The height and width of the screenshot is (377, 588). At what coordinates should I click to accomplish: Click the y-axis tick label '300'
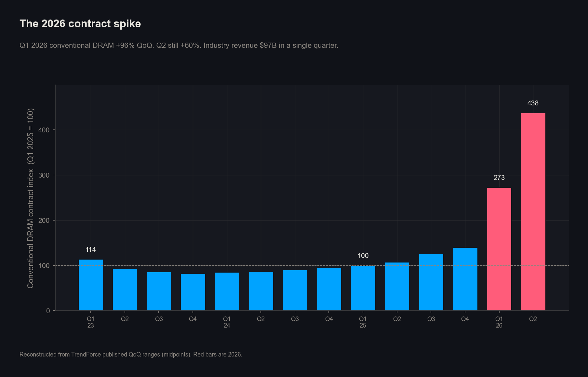[x=44, y=175]
